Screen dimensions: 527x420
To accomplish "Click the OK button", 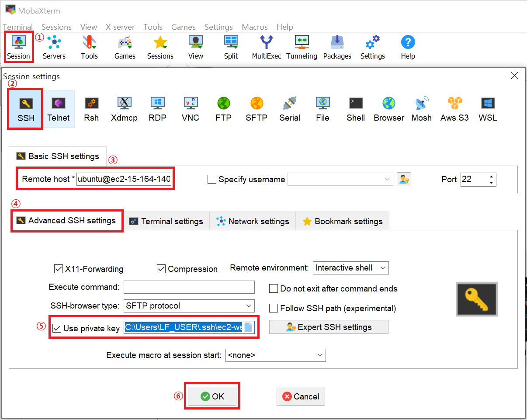I will click(x=212, y=396).
